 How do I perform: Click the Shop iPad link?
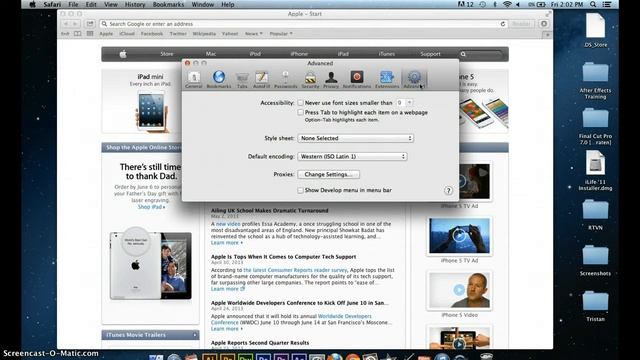[x=151, y=207]
